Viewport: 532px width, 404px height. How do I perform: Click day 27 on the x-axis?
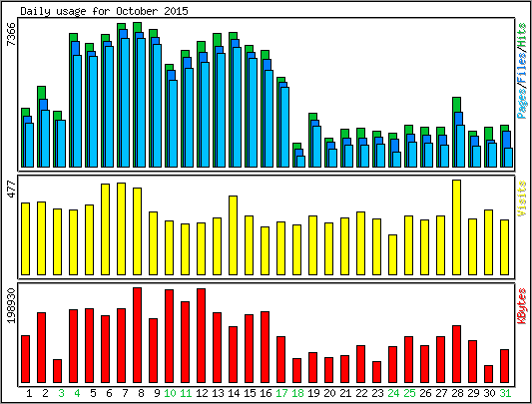[x=441, y=393]
